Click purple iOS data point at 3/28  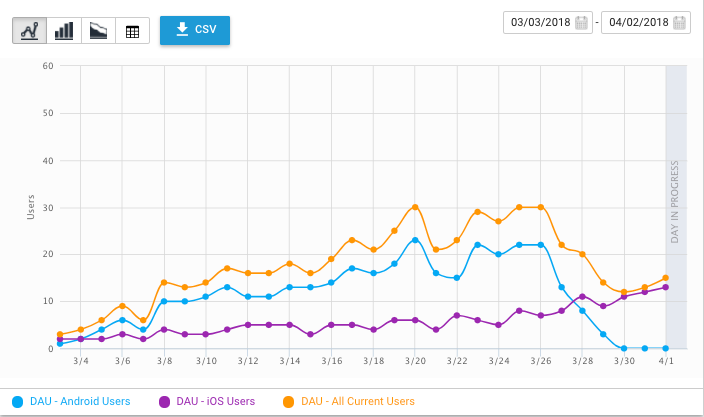[x=582, y=296]
